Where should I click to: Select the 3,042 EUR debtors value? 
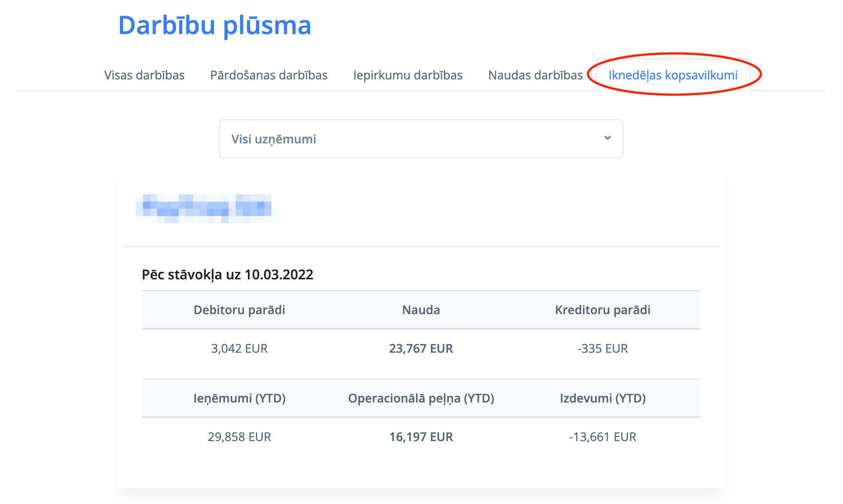tap(239, 349)
